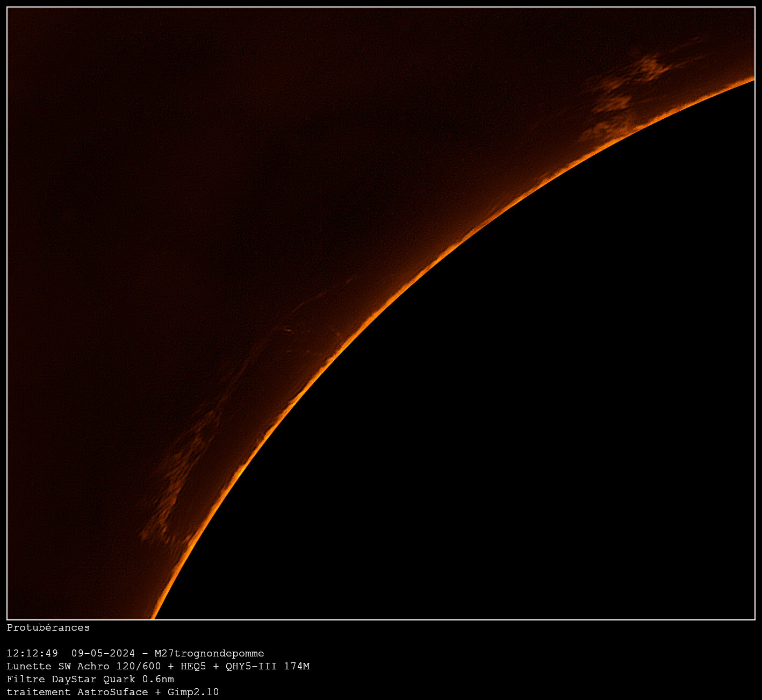Click the "Filtre DayStar Quark 0.6nm" line
The image size is (762, 700).
tap(90, 680)
